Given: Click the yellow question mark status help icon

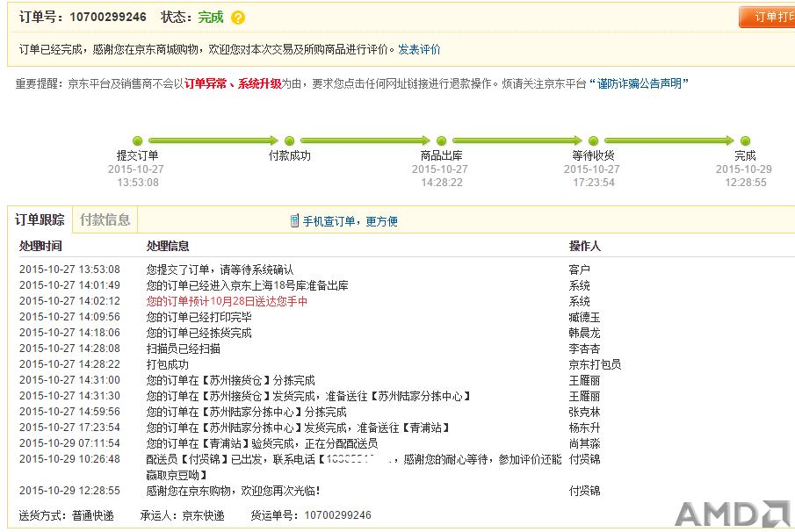Looking at the screenshot, I should (x=238, y=18).
